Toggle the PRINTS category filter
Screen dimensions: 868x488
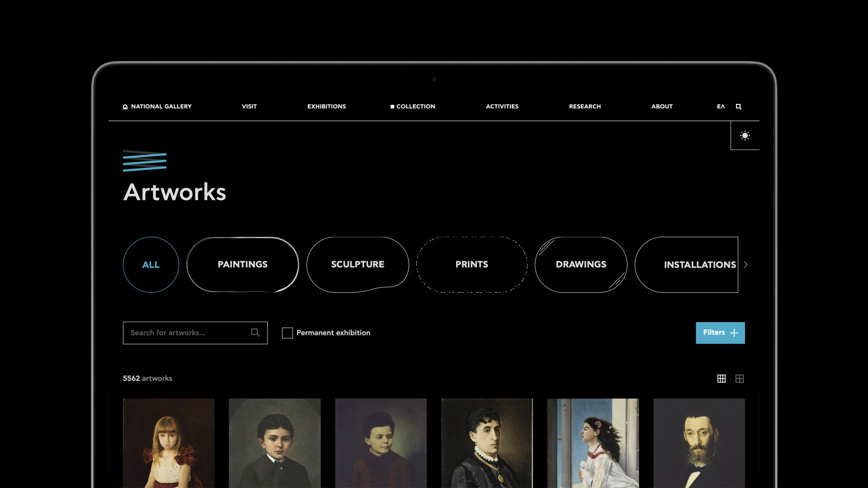pos(471,264)
